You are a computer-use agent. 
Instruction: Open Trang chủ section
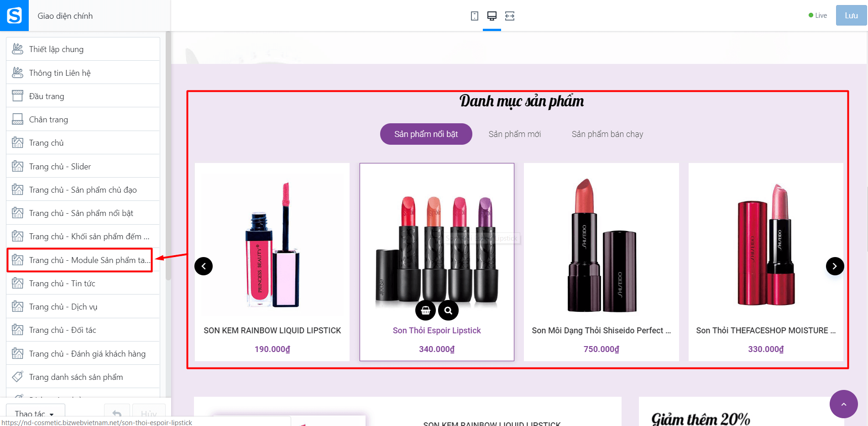pyautogui.click(x=83, y=142)
